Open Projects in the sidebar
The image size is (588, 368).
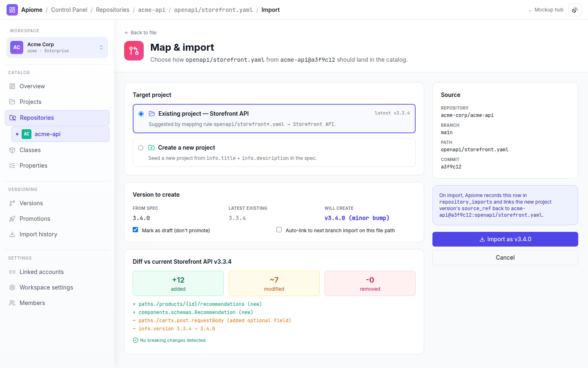(57, 102)
